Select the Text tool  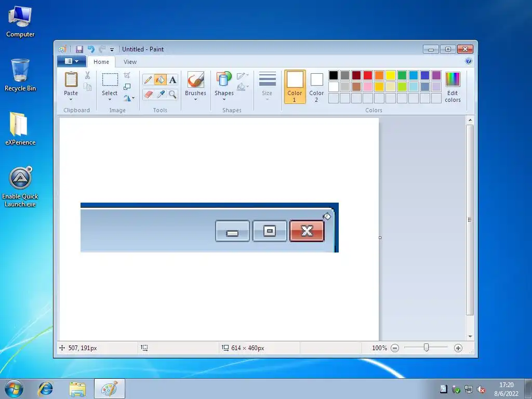click(x=172, y=79)
